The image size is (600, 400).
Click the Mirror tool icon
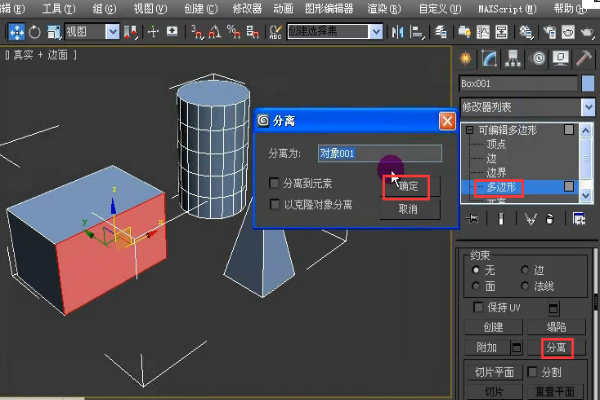398,32
